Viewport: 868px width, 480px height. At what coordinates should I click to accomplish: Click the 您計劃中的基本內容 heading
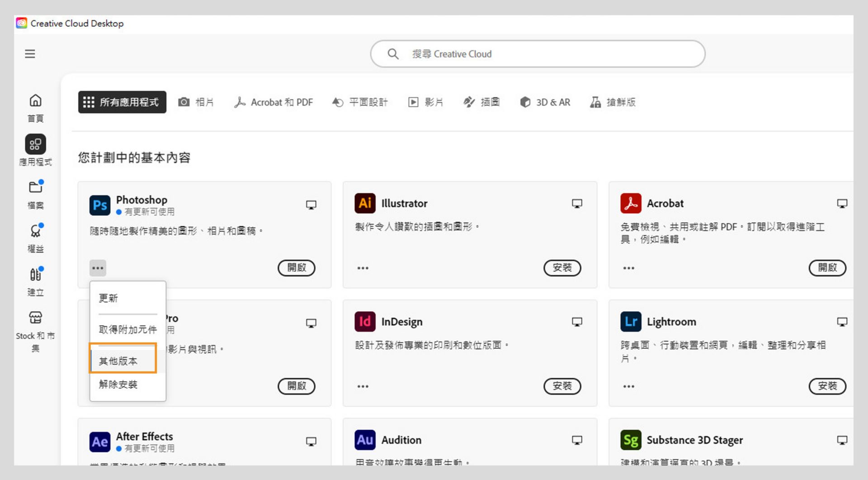[134, 157]
